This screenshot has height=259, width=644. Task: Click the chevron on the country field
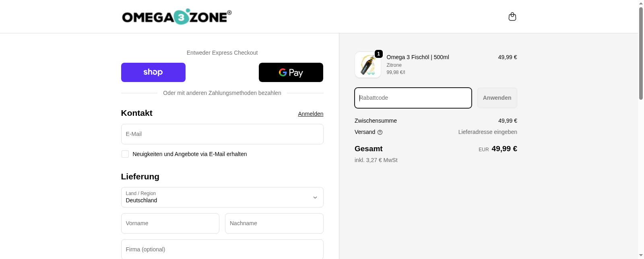click(x=315, y=197)
